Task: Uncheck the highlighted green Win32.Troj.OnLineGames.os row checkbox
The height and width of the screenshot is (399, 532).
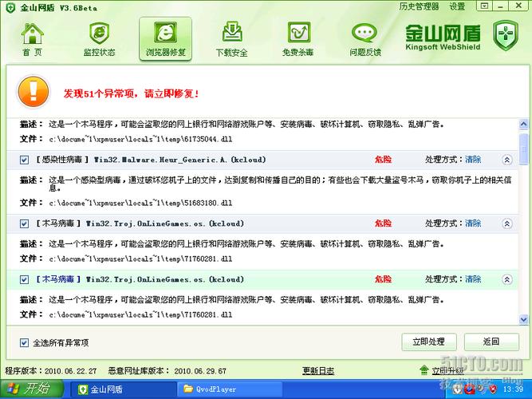Action: pyautogui.click(x=24, y=279)
